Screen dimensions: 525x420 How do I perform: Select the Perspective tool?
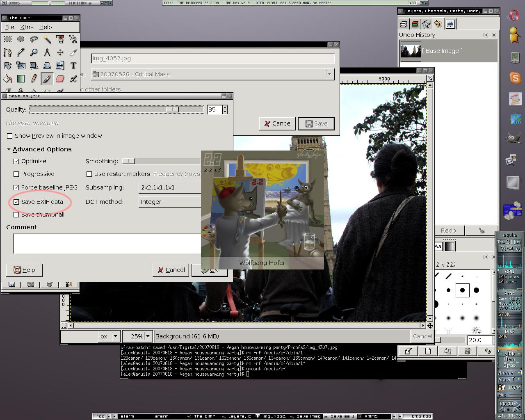47,65
